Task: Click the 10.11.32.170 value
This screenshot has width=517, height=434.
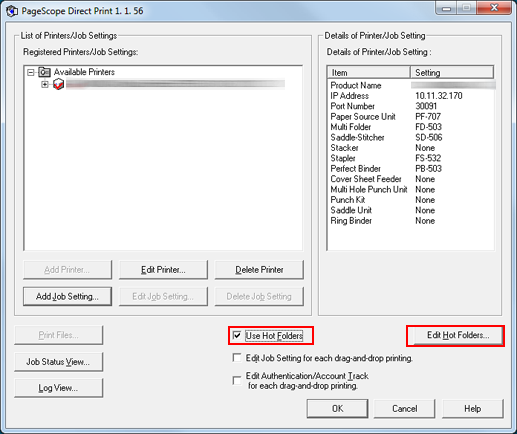Action: [x=439, y=96]
